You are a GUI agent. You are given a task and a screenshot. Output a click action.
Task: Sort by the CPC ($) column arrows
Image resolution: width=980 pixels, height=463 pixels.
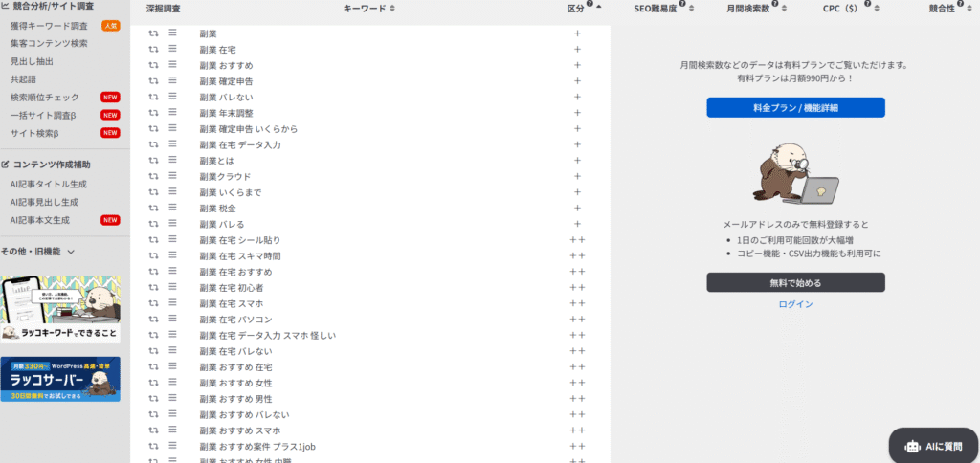coord(877,9)
